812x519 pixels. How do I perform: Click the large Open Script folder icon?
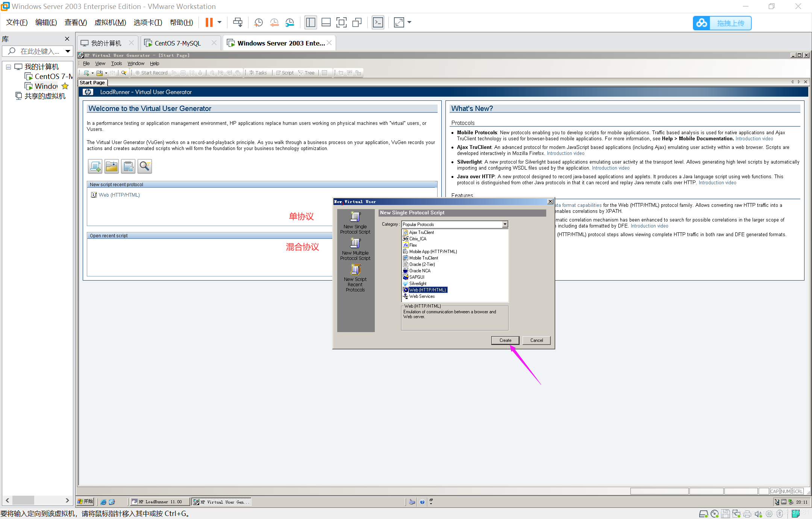pyautogui.click(x=112, y=166)
